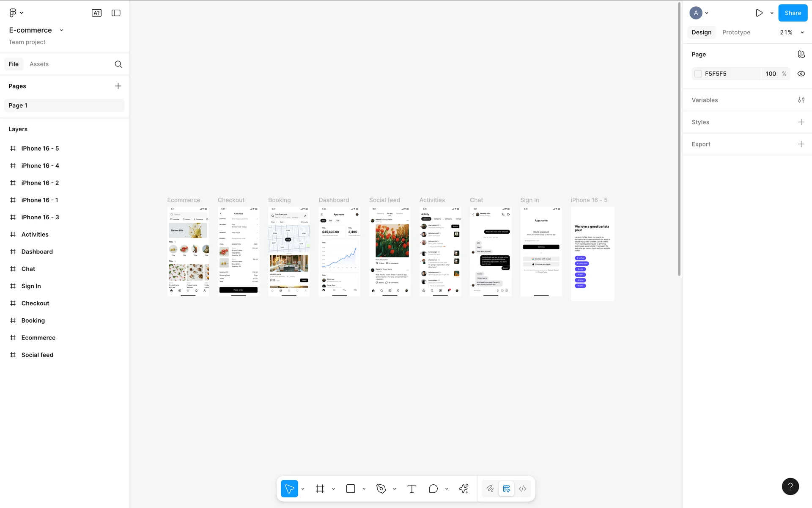Toggle page background visibility with the eye icon

pyautogui.click(x=801, y=74)
